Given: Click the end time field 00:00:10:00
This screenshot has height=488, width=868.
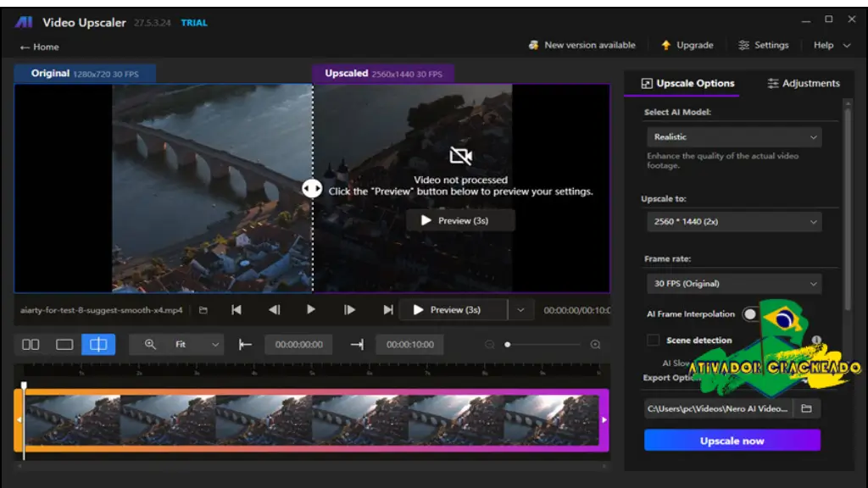Looking at the screenshot, I should click(x=409, y=345).
